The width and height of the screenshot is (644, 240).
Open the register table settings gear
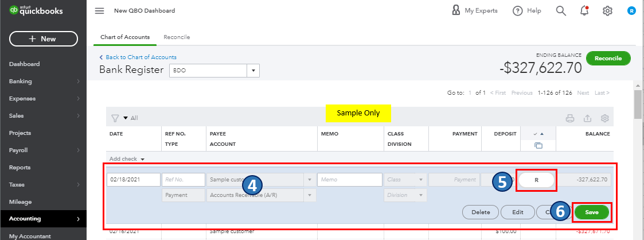coord(604,119)
